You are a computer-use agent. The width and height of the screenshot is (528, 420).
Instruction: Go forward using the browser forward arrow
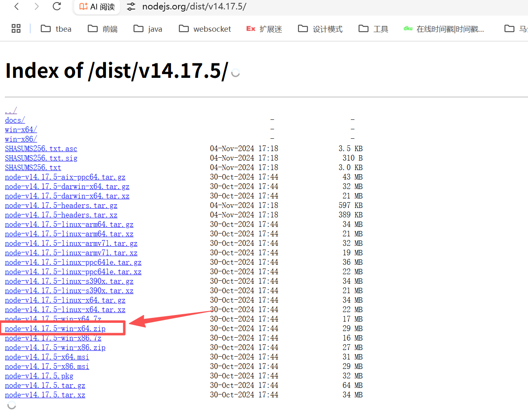pos(37,6)
